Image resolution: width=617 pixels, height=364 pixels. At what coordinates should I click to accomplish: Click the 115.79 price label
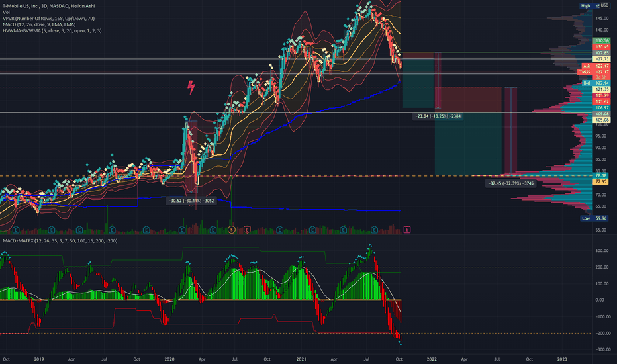click(x=602, y=95)
